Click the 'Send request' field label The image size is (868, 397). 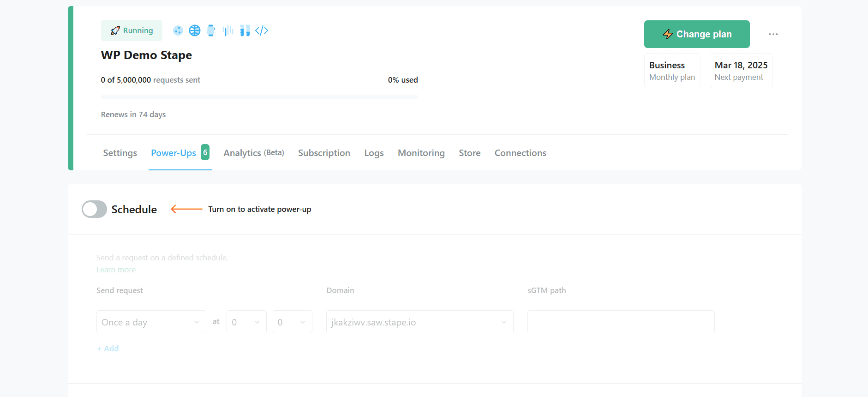click(x=120, y=290)
